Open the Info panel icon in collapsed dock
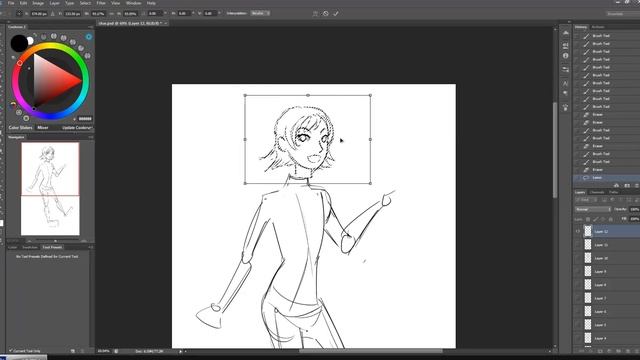The width and height of the screenshot is (640, 360). [x=565, y=56]
